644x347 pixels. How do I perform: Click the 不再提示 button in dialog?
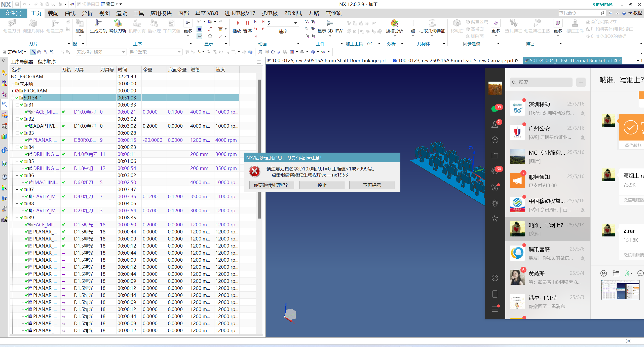tap(372, 185)
